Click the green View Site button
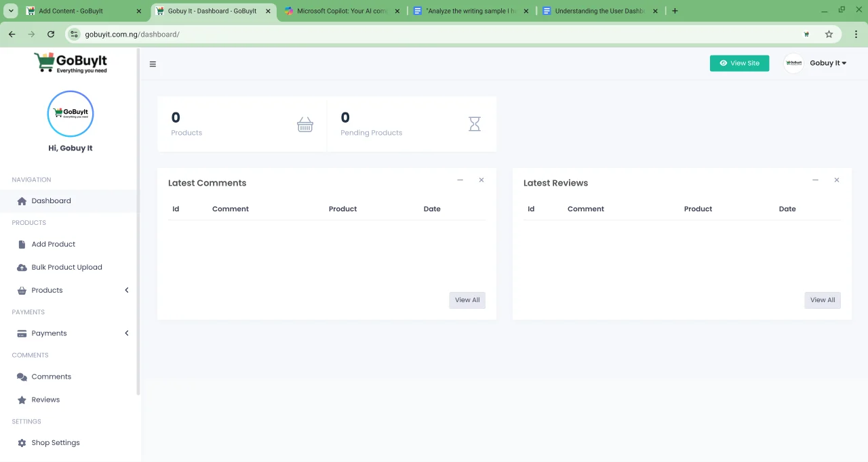Screen dimensions: 868x462 (739, 63)
